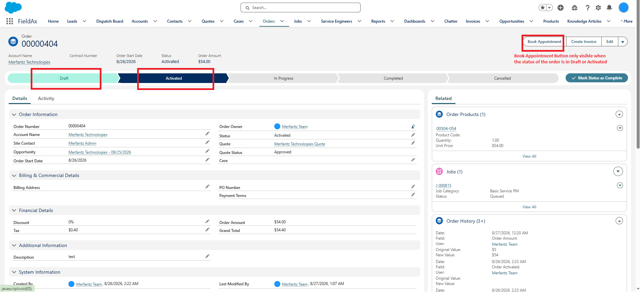This screenshot has height=298, width=644.
Task: Collapse the Financial Details section
Action: pos(14,211)
